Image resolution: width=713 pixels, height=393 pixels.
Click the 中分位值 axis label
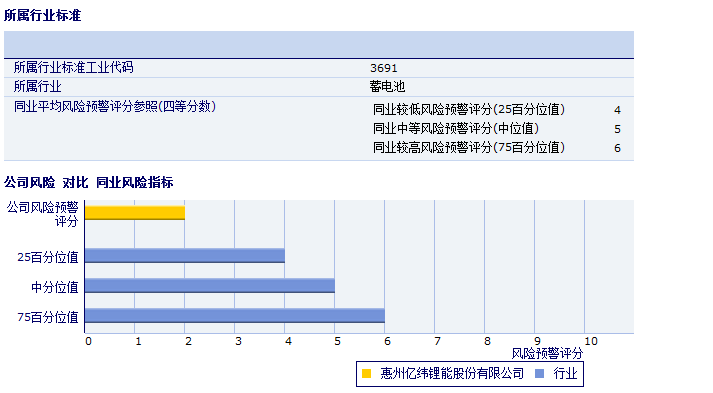[55, 287]
